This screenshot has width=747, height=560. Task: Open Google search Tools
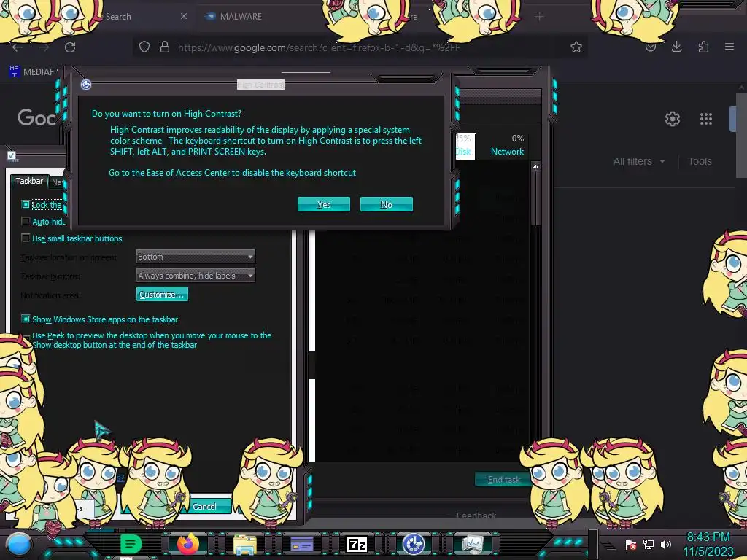pos(700,161)
